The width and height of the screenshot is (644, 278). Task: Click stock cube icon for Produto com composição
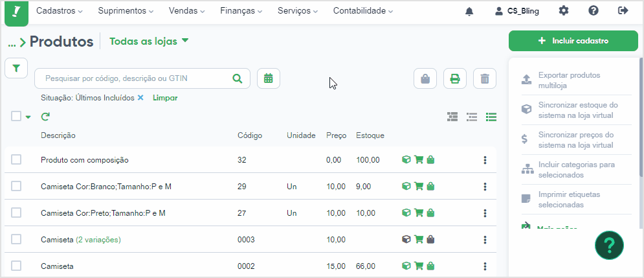(406, 160)
